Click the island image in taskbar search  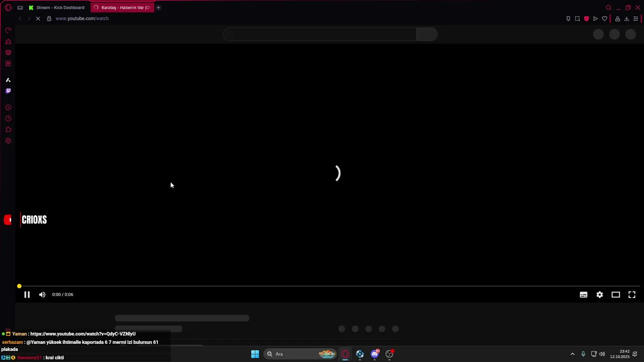click(327, 354)
